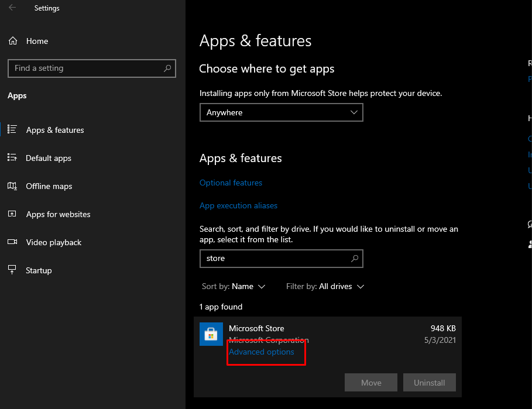532x409 pixels.
Task: Click the Uninstall button
Action: pyautogui.click(x=429, y=383)
